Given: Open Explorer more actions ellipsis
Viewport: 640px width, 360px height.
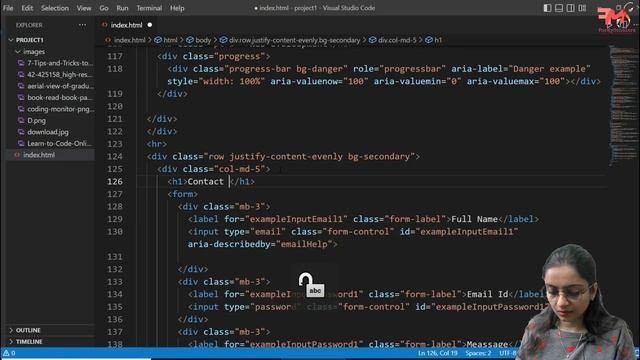Looking at the screenshot, I should 82,25.
